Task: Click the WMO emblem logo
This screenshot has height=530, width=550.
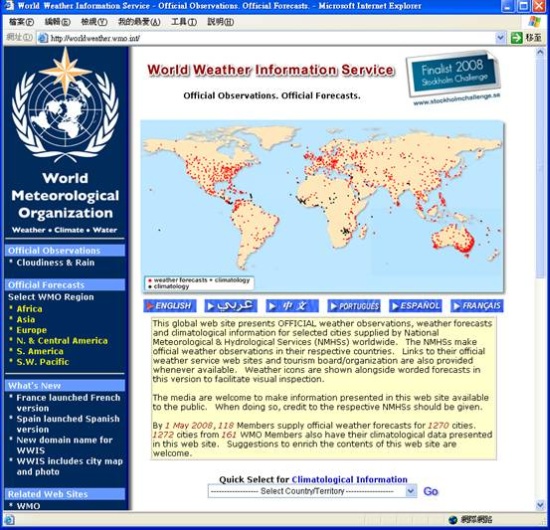Action: click(65, 105)
